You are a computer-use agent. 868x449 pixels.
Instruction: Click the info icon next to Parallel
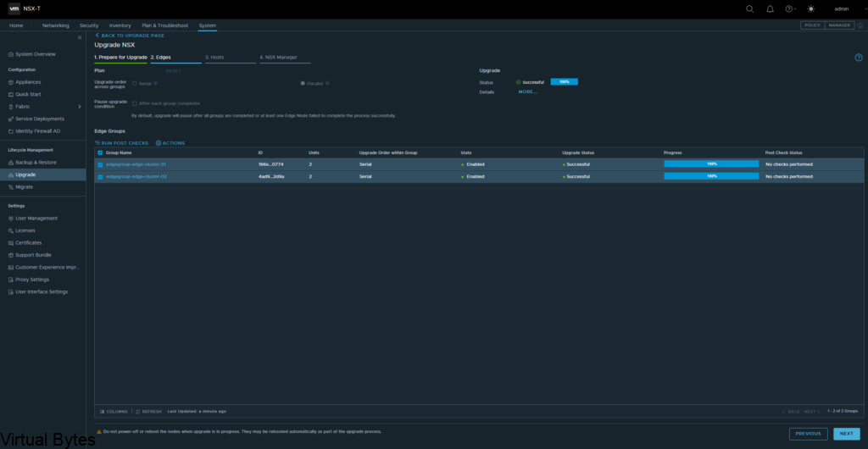[328, 83]
